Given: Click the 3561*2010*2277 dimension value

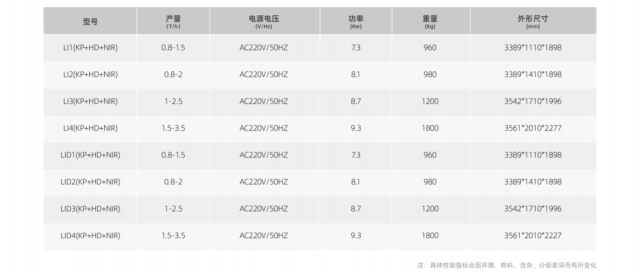Looking at the screenshot, I should [533, 128].
